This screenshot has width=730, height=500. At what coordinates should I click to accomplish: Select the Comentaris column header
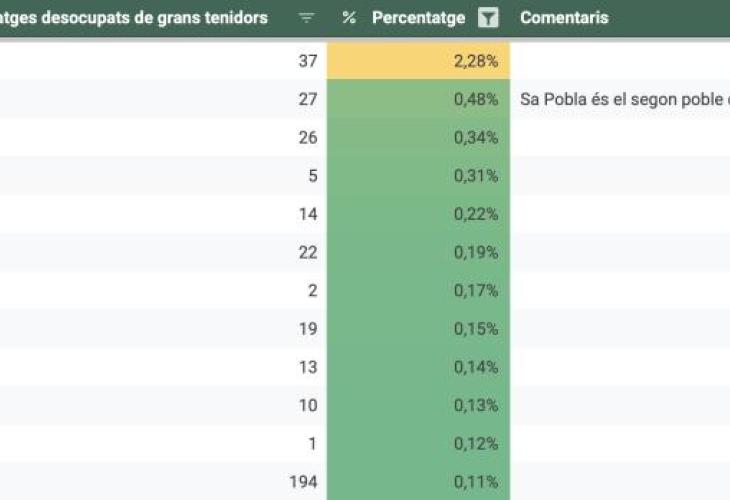click(564, 18)
